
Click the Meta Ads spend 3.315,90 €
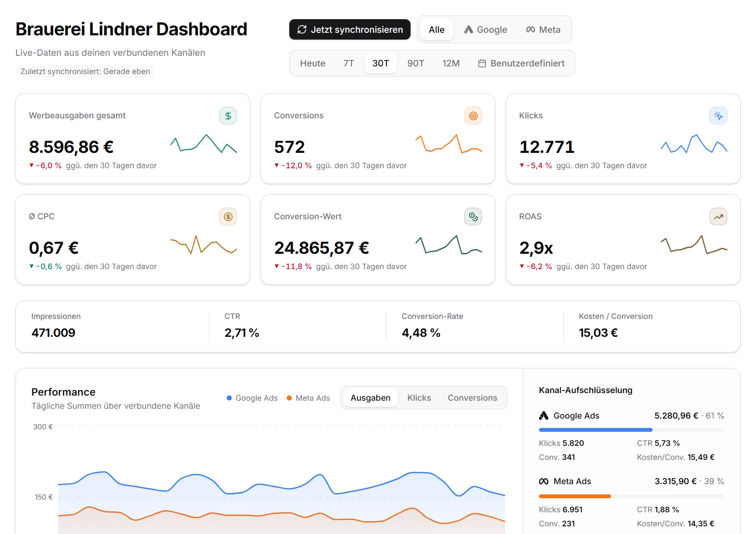pos(676,481)
